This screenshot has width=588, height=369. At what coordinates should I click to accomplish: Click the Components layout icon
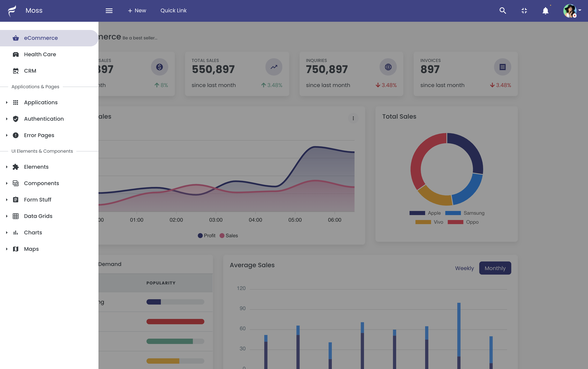point(16,183)
